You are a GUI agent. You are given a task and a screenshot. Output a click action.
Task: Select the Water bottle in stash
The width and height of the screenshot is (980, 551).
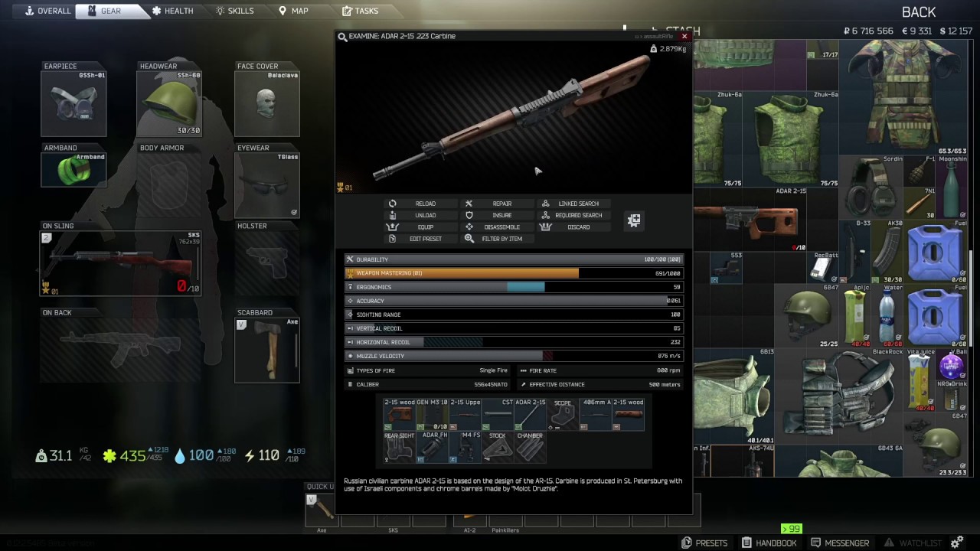(x=888, y=317)
